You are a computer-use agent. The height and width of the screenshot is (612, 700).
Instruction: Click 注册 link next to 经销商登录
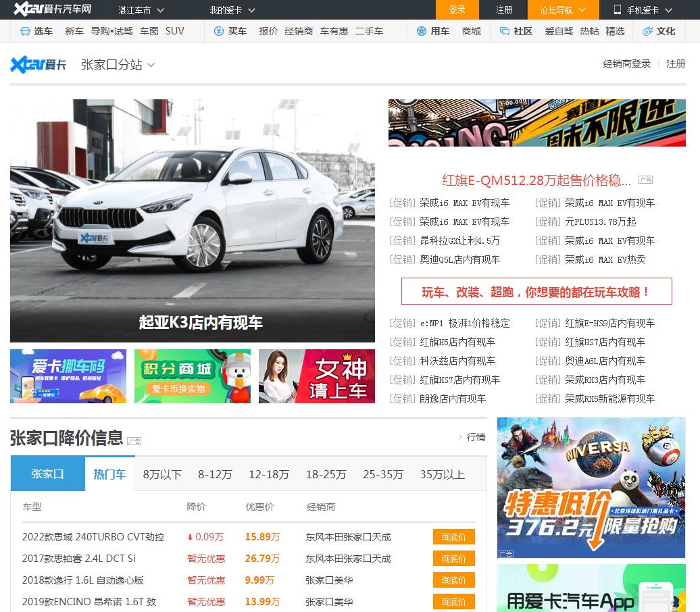pos(676,63)
